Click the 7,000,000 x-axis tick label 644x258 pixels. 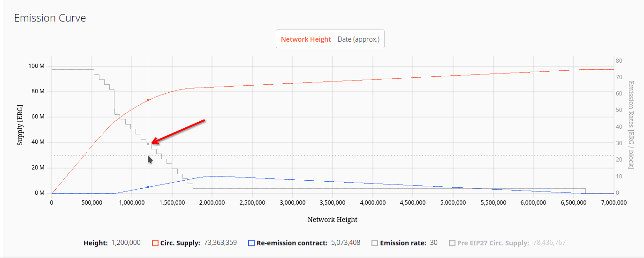(x=614, y=203)
